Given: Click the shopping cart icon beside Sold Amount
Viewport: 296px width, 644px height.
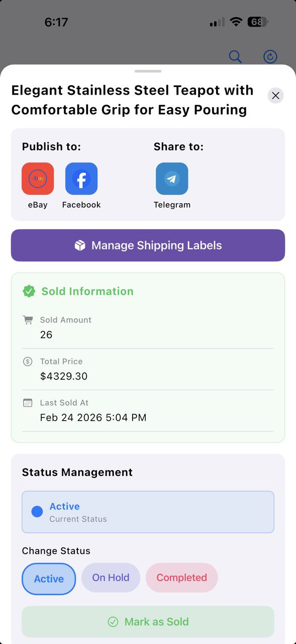Looking at the screenshot, I should (x=28, y=319).
